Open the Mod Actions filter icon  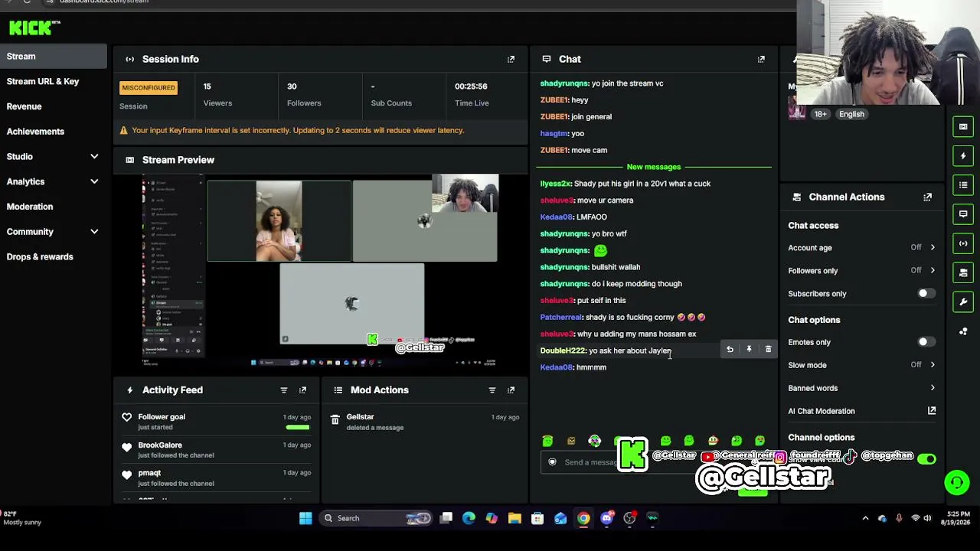(492, 390)
